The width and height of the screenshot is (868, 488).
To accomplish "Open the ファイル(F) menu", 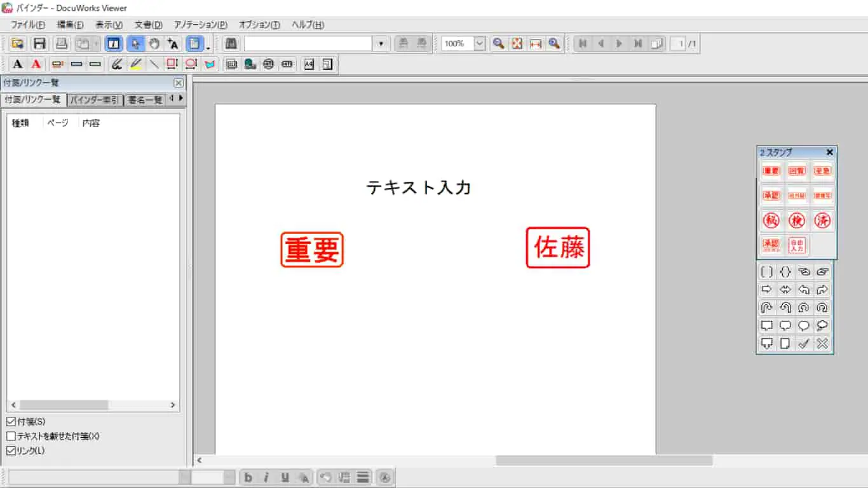I will (27, 25).
